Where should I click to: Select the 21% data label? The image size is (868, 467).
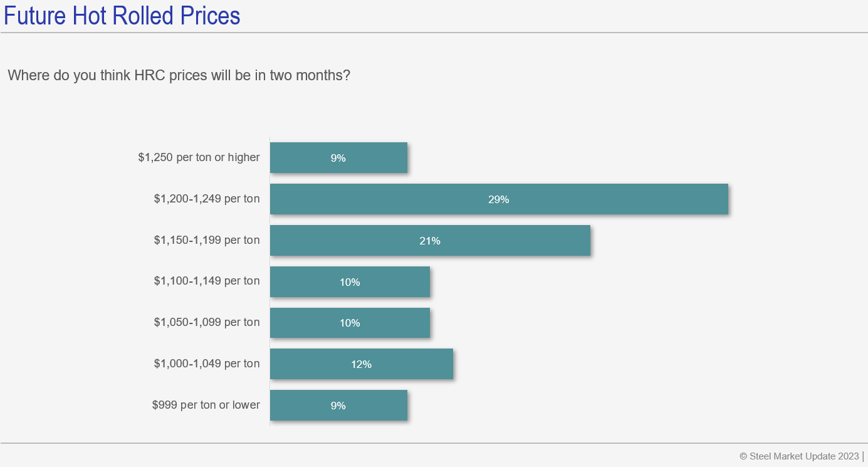pos(430,241)
